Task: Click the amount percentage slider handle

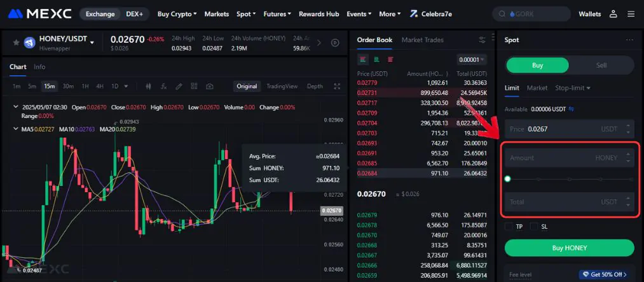Action: point(508,179)
